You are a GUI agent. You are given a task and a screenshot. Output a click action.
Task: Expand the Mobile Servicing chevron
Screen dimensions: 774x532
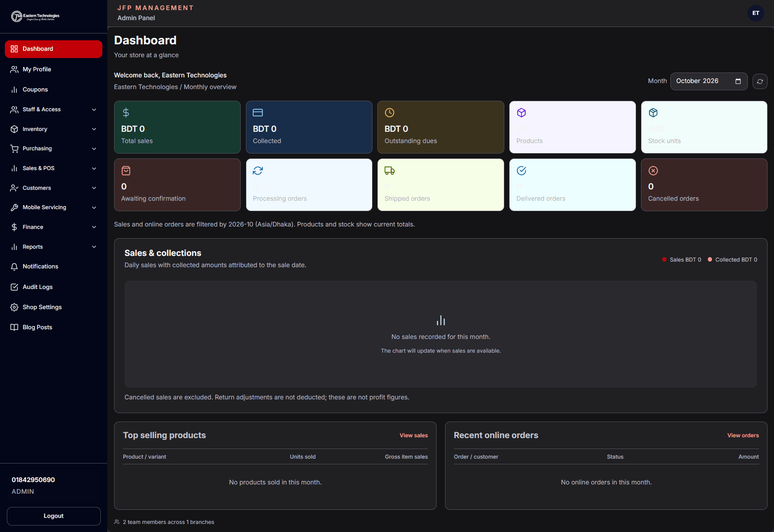click(x=94, y=208)
